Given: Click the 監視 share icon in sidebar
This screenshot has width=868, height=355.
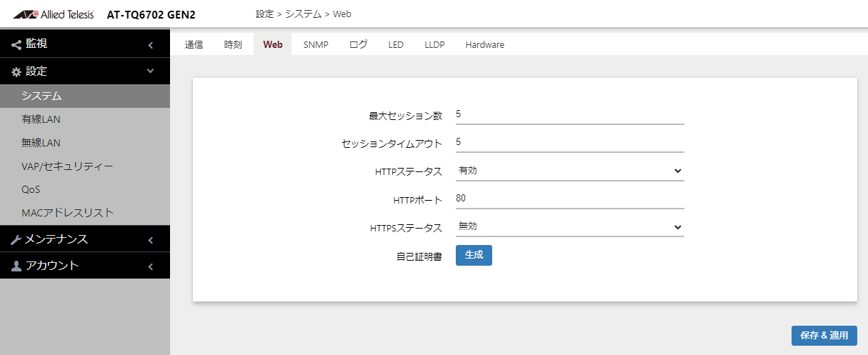Looking at the screenshot, I should 16,44.
